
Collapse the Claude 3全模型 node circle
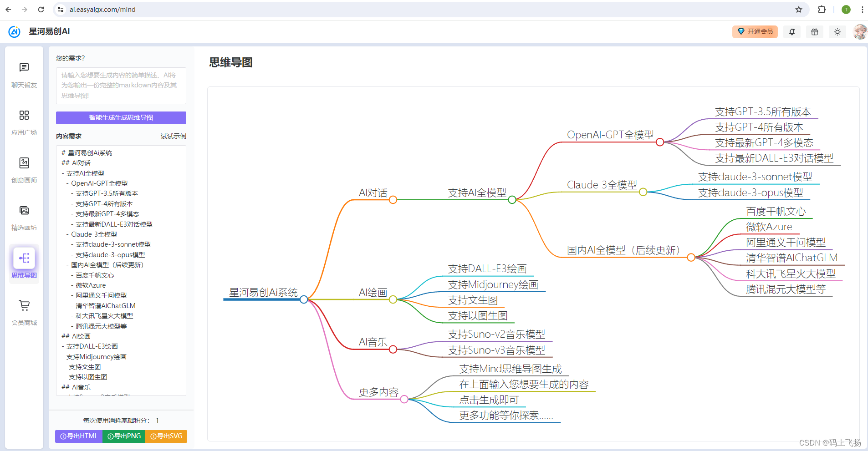(x=643, y=192)
